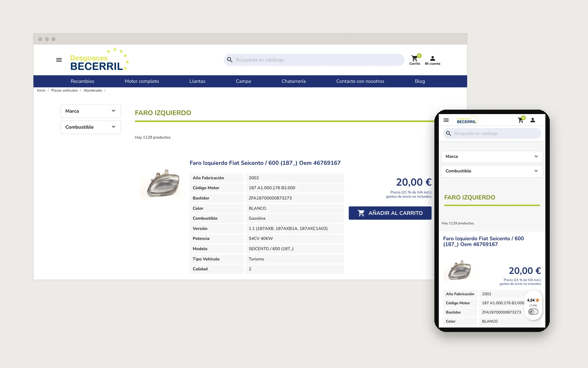Expand the mobile Marca dropdown
The width and height of the screenshot is (588, 368).
click(492, 157)
